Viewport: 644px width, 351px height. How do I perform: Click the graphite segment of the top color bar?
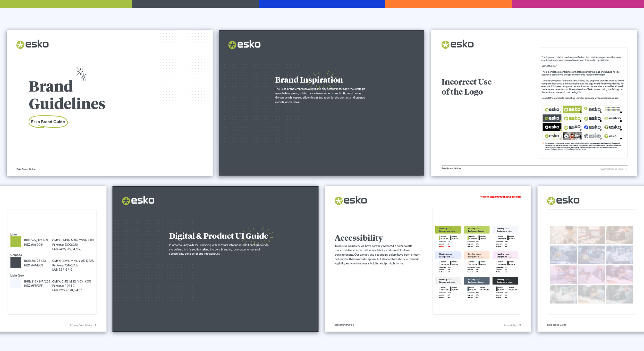pos(196,4)
